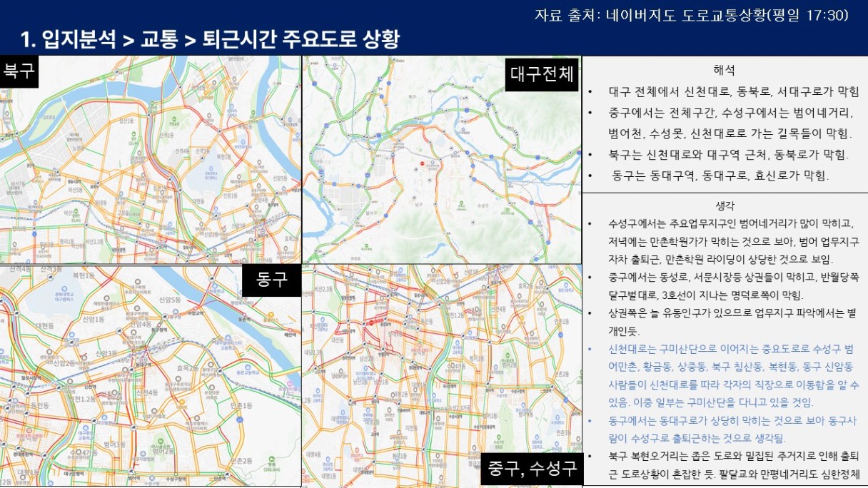Click bullet '북구 복현오거리는 좁은 도로와 밀집된 주거지로'
This screenshot has width=868, height=488.
pyautogui.click(x=734, y=464)
